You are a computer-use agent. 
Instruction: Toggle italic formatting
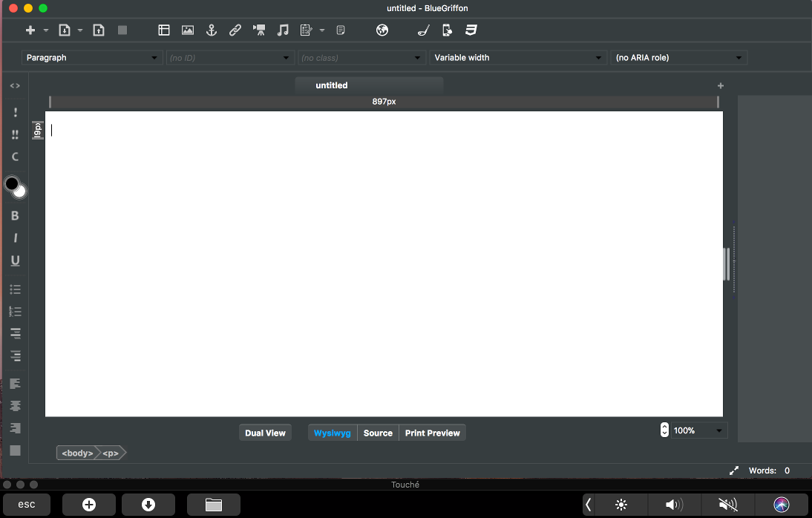(15, 237)
